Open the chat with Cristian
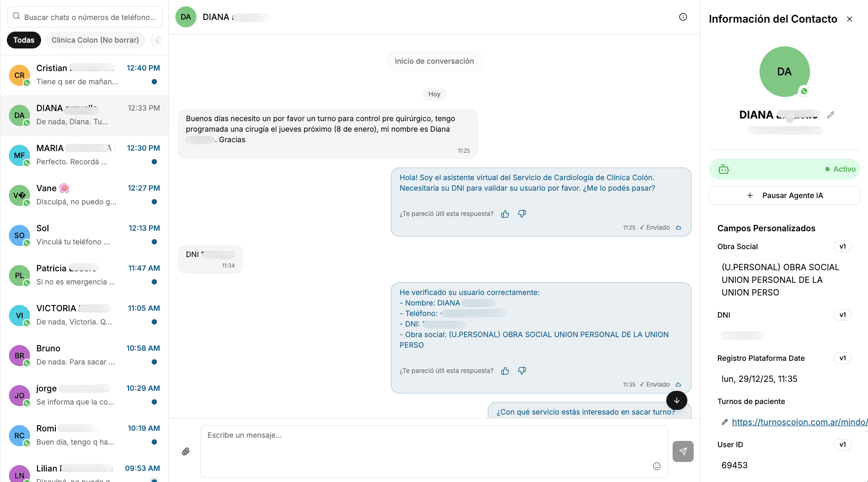Screen dimensions: 868x482 tap(84, 75)
